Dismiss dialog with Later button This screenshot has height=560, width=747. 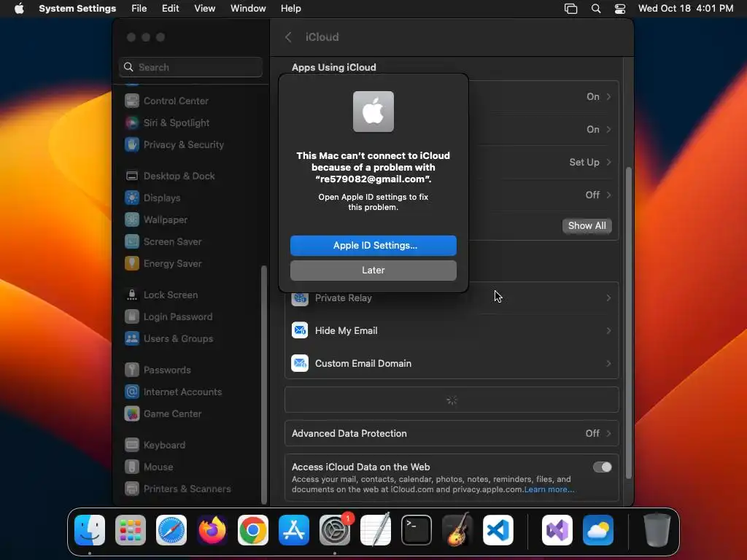point(373,271)
